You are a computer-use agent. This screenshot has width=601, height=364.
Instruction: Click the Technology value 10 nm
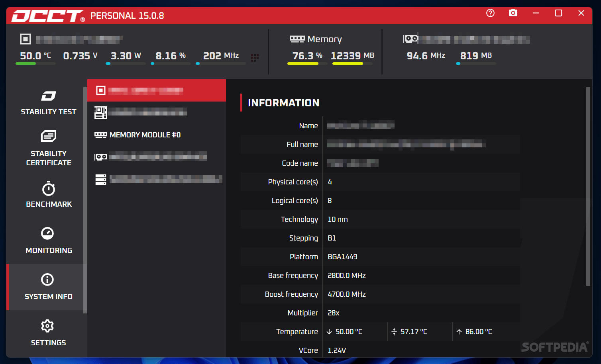[x=338, y=219]
